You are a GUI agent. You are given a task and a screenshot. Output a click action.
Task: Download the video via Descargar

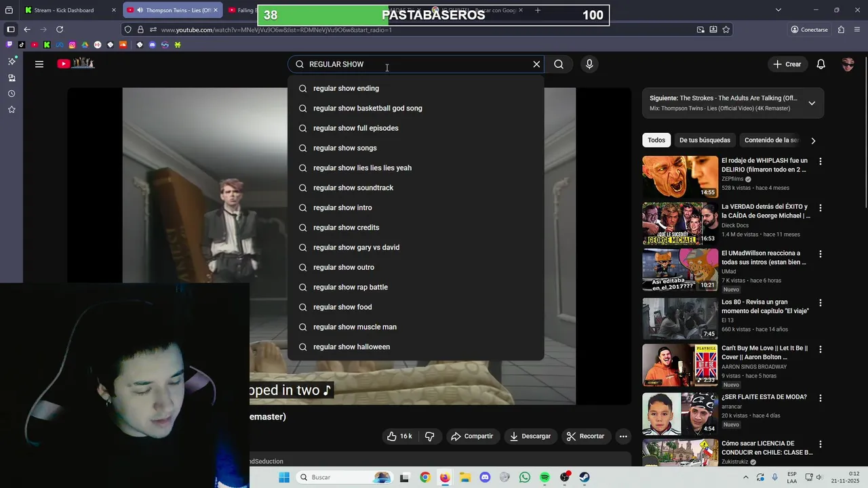[x=530, y=436]
